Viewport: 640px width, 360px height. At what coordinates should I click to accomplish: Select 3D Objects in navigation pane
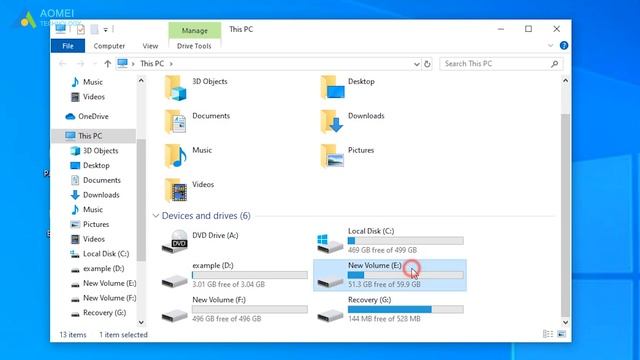(x=100, y=151)
